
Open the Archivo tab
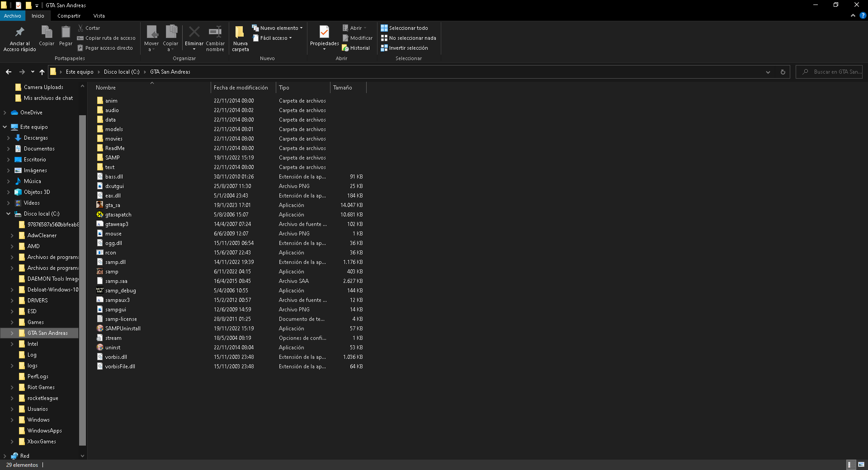[13, 16]
